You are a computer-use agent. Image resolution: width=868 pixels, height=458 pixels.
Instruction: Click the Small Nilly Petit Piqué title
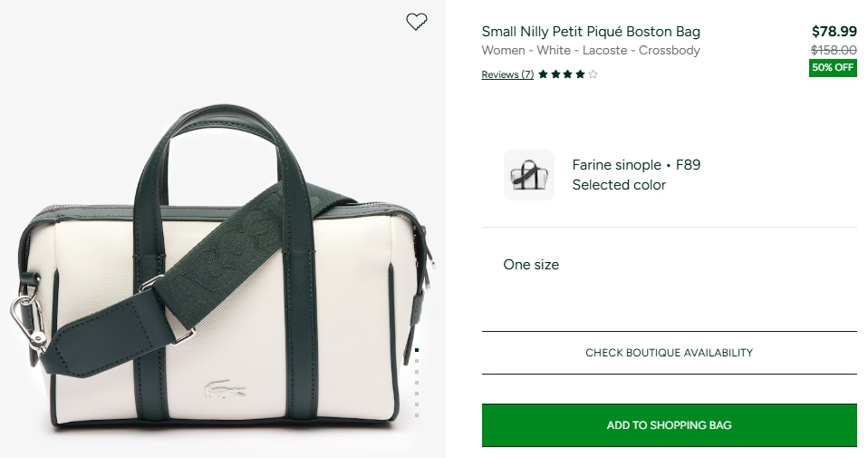click(x=591, y=32)
